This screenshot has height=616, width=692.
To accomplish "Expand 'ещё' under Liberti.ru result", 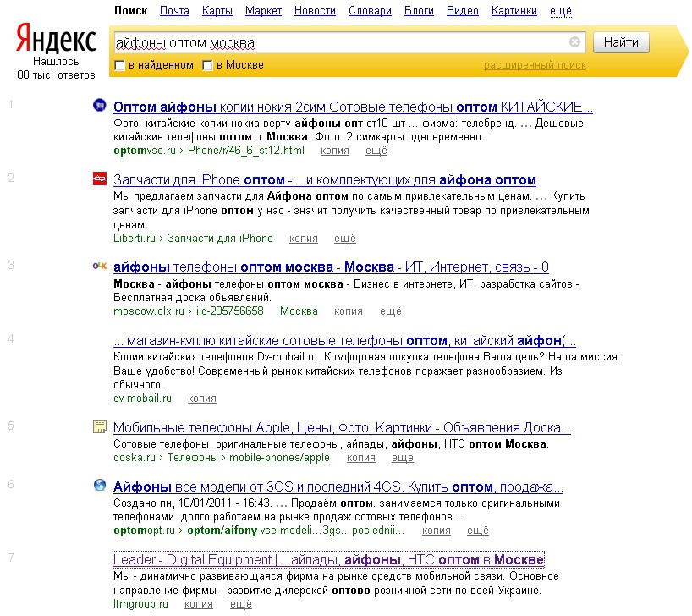I will (x=344, y=239).
